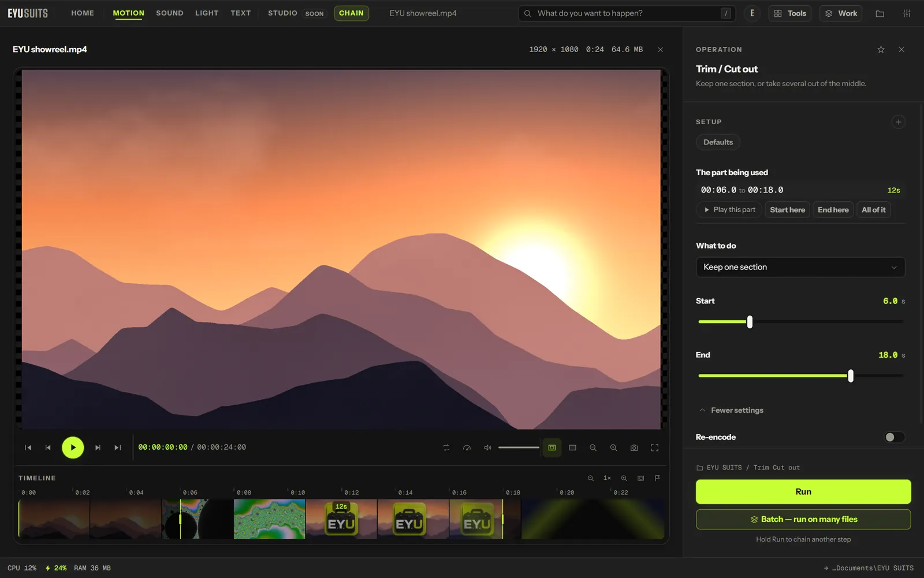Viewport: 924px width, 578px height.
Task: Open the mixer settings sliders icon
Action: [907, 13]
